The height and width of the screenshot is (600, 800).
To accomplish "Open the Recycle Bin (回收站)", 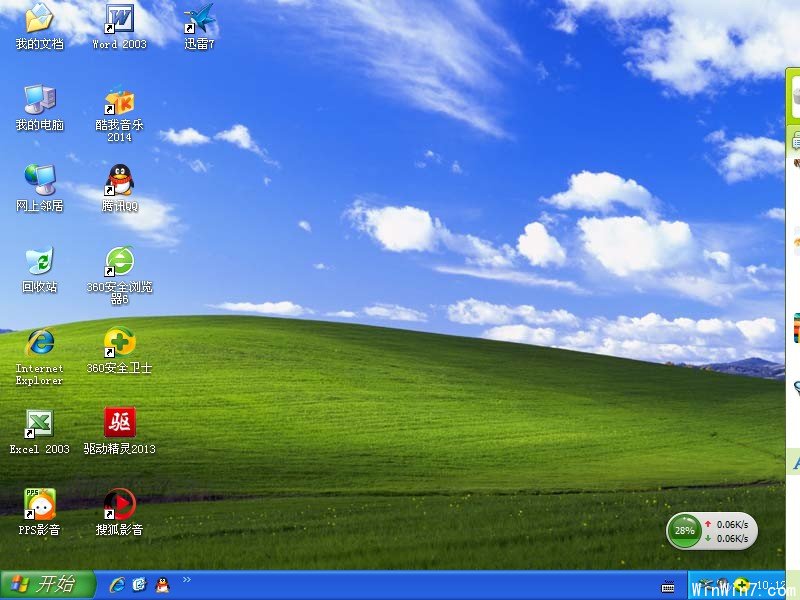I will (x=40, y=262).
